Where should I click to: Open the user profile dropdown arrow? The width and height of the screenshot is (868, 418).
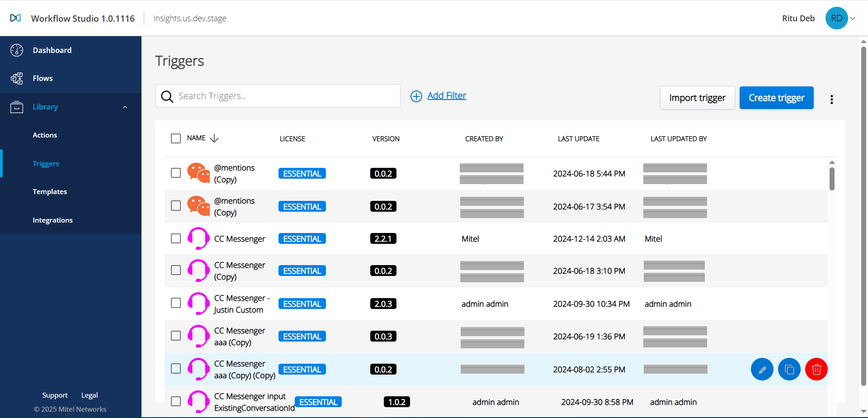point(853,19)
